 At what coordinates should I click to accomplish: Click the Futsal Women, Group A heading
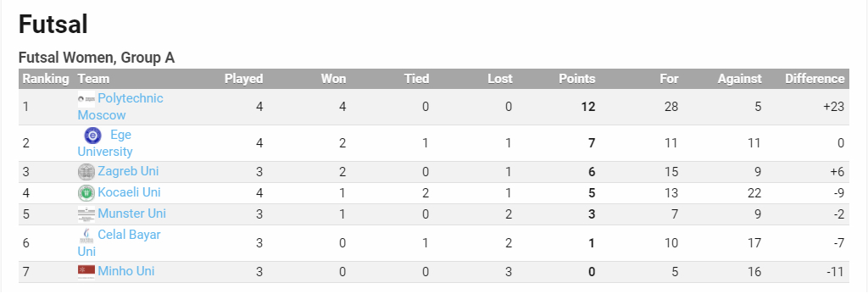coord(97,57)
